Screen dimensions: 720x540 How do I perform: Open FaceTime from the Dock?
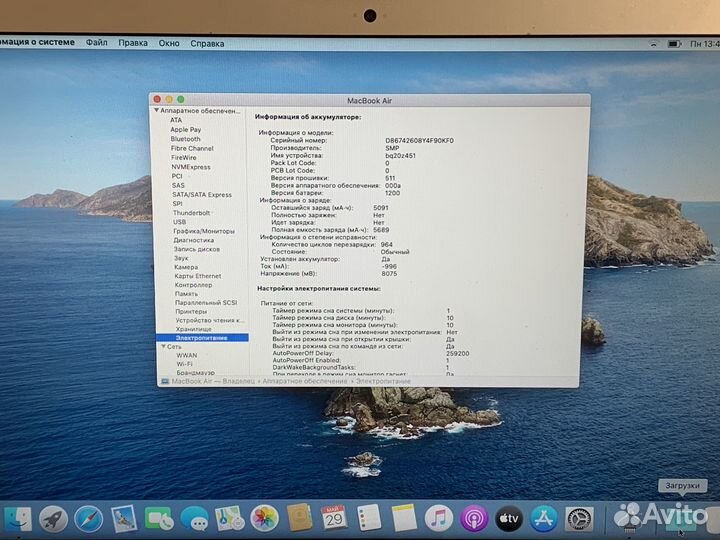[159, 519]
